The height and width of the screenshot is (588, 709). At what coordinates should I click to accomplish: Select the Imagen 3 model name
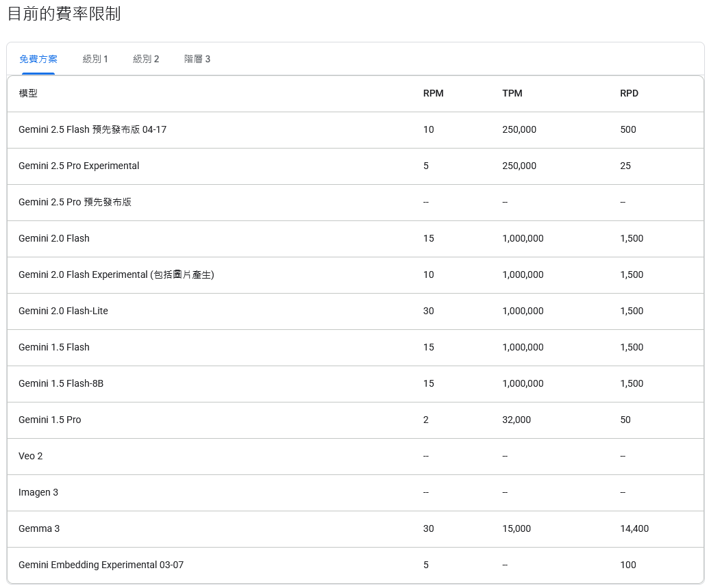click(38, 492)
